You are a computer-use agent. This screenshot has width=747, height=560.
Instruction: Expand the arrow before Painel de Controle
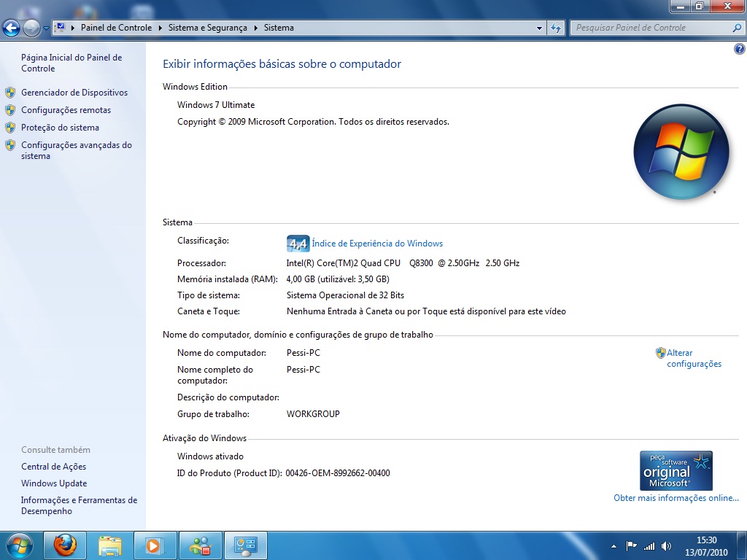(73, 28)
